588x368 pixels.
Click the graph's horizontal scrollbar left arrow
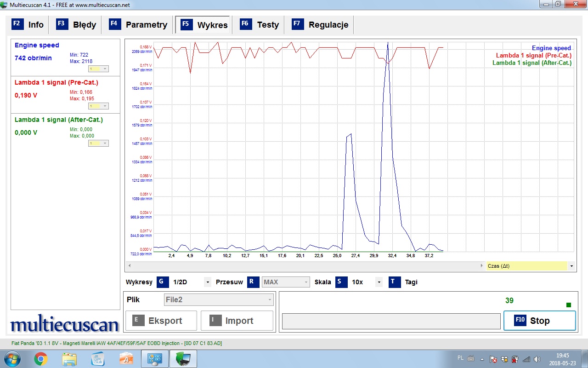click(129, 266)
